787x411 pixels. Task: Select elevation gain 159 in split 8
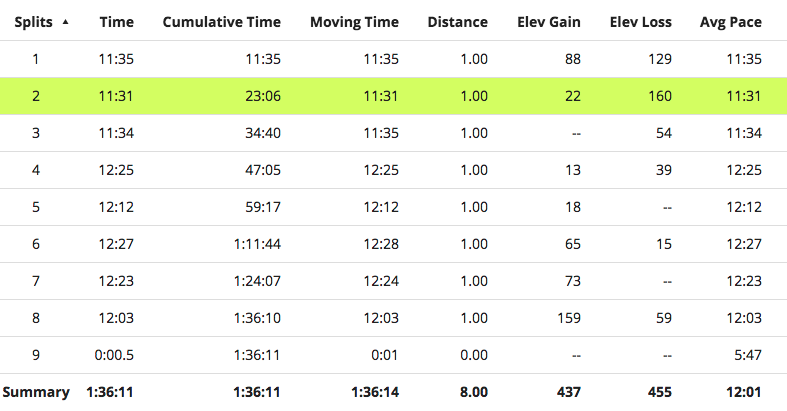[568, 318]
